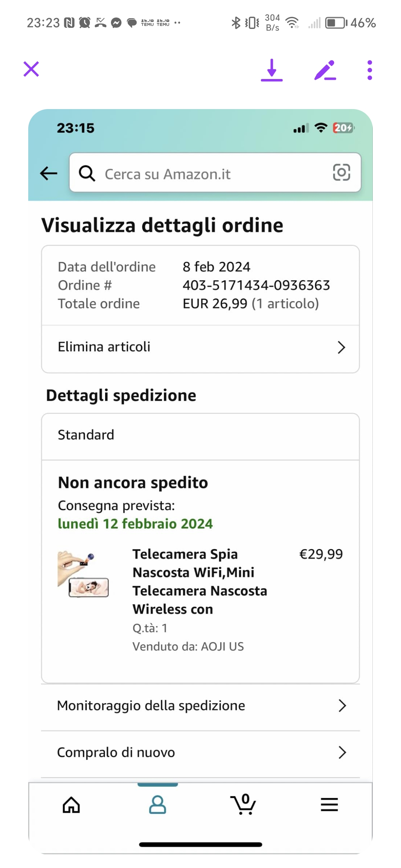The image size is (401, 868).
Task: Open the pencil edit tool
Action: pos(325,70)
